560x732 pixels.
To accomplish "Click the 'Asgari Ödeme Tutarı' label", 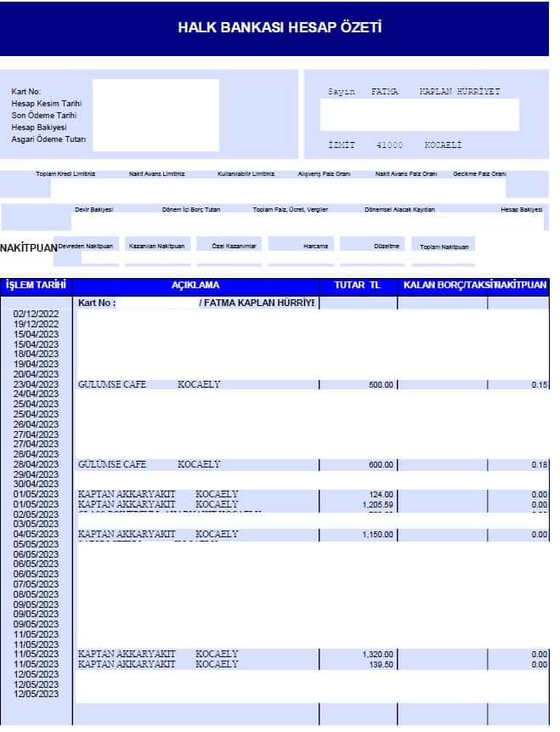I will (48, 139).
